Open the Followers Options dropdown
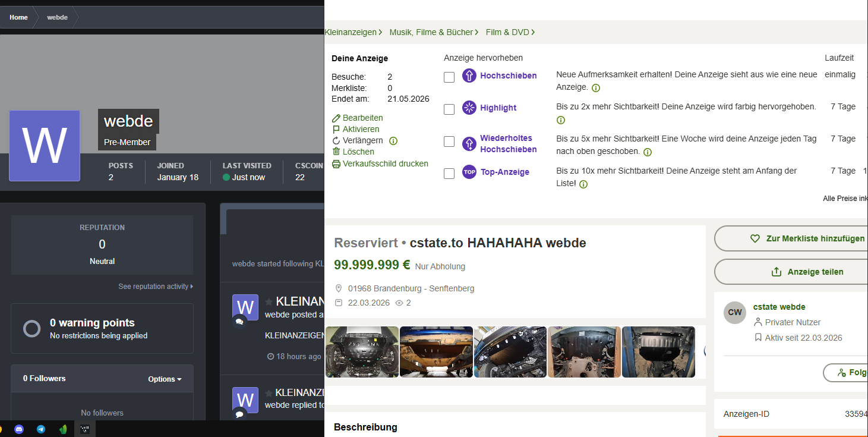This screenshot has width=868, height=437. 165,379
